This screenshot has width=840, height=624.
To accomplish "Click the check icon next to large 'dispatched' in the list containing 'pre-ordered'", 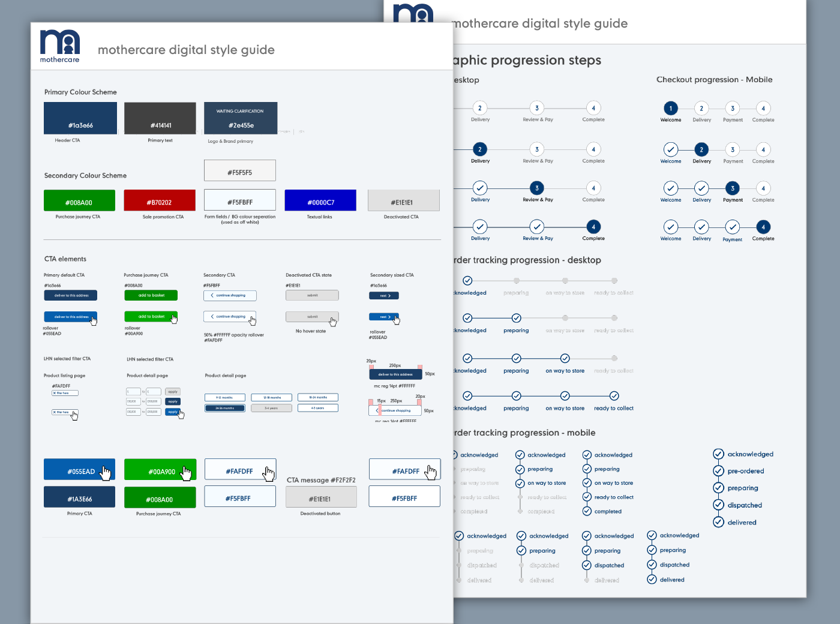I will [x=718, y=505].
